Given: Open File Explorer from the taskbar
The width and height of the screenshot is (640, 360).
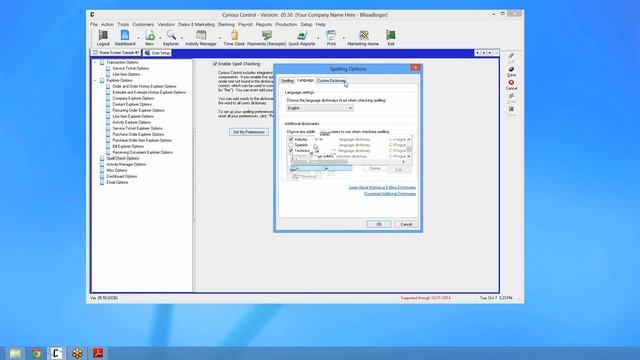Looking at the screenshot, I should click(15, 353).
